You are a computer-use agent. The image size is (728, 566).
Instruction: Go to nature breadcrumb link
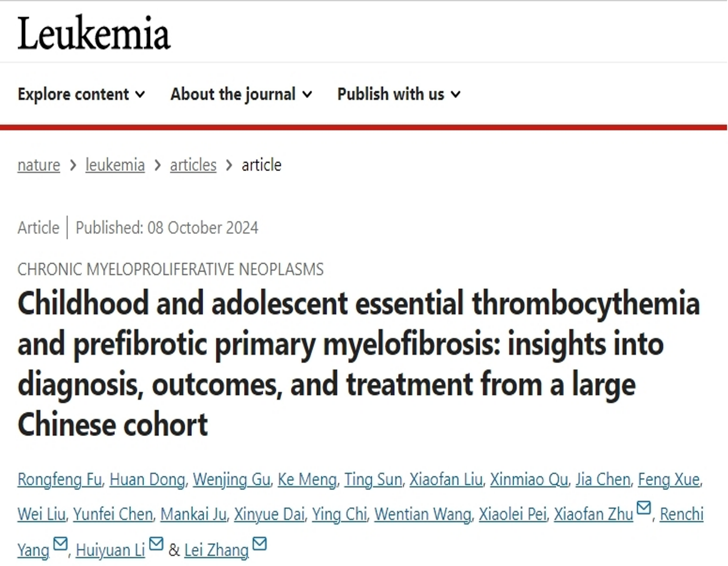[x=39, y=165]
